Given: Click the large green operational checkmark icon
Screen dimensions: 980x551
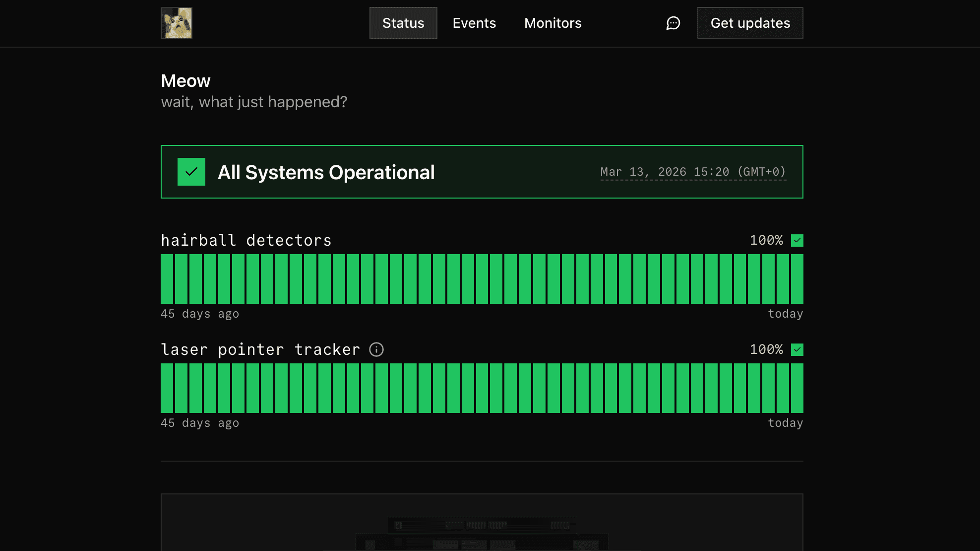Looking at the screenshot, I should 191,172.
